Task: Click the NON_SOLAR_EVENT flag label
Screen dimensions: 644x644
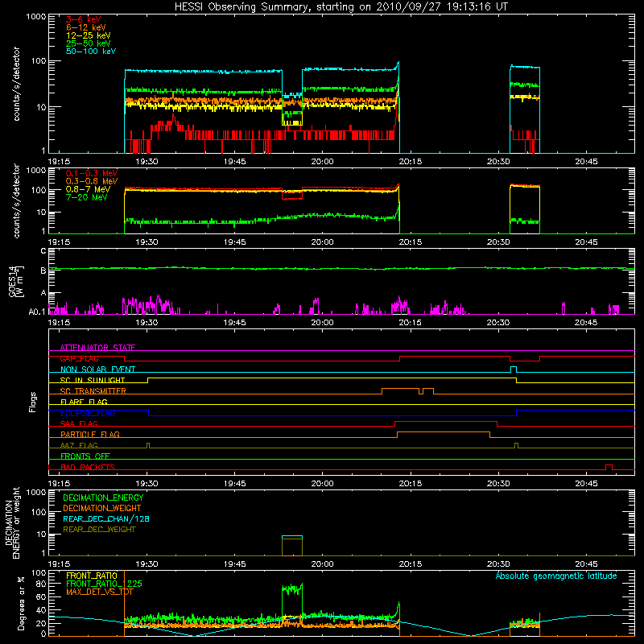Action: click(97, 369)
